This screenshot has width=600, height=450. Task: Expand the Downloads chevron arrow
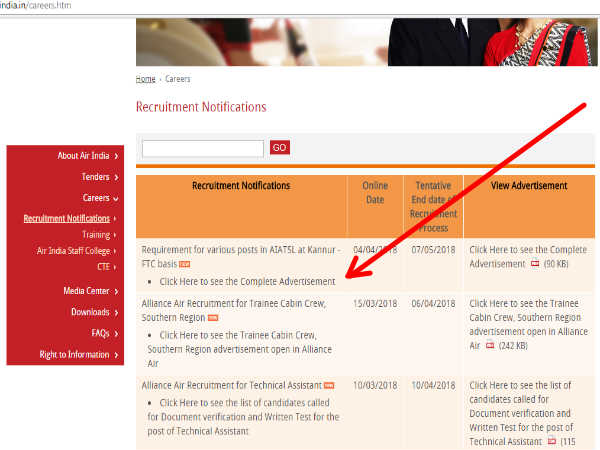pyautogui.click(x=116, y=313)
